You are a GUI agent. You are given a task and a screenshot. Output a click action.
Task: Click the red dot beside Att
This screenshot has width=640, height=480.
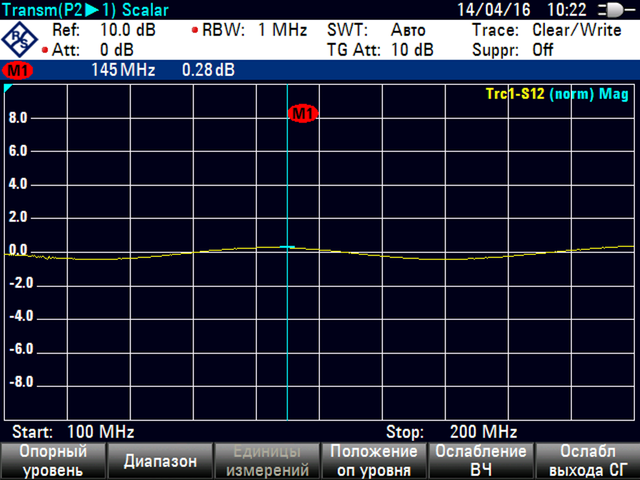point(44,49)
